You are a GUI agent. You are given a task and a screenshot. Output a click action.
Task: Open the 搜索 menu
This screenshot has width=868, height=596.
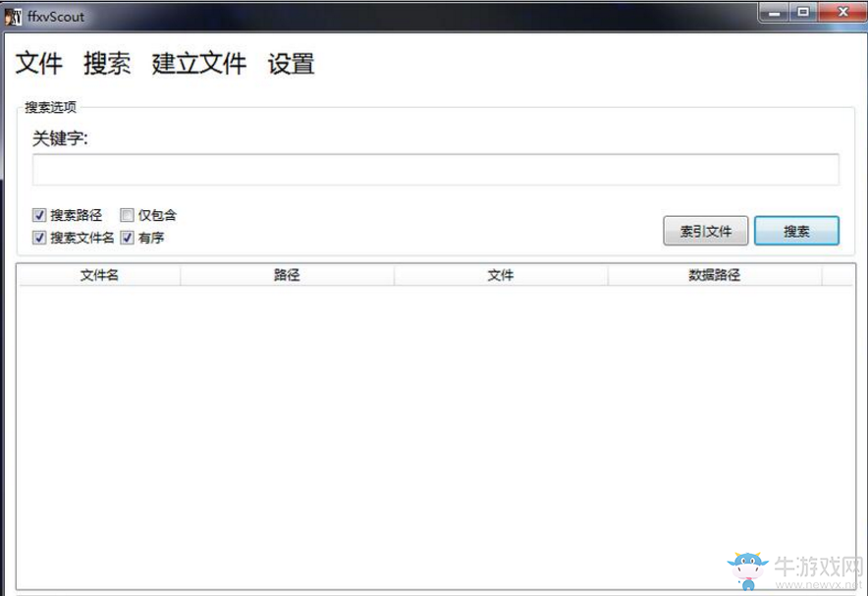pyautogui.click(x=107, y=63)
